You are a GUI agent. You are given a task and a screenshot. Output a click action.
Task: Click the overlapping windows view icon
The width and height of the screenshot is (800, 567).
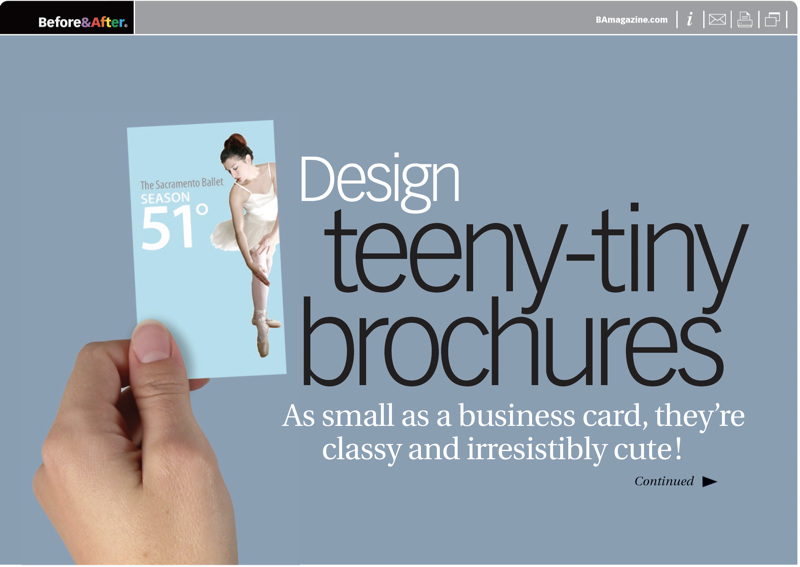click(772, 19)
